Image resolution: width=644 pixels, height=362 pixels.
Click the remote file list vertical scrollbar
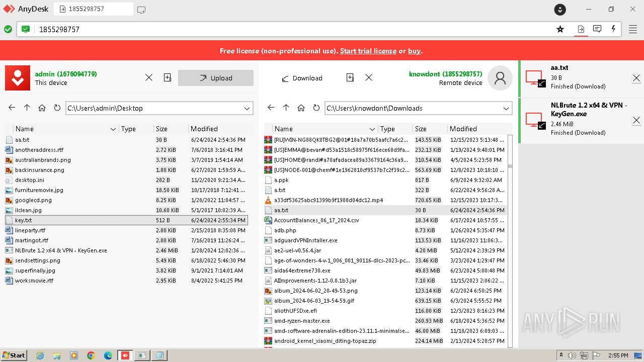[x=510, y=240]
